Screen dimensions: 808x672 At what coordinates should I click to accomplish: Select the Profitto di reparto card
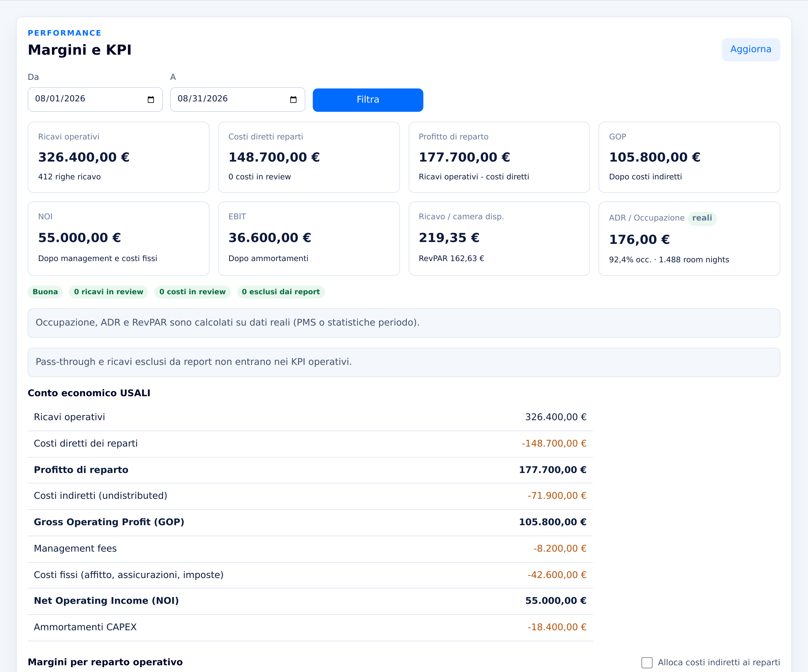pyautogui.click(x=499, y=157)
